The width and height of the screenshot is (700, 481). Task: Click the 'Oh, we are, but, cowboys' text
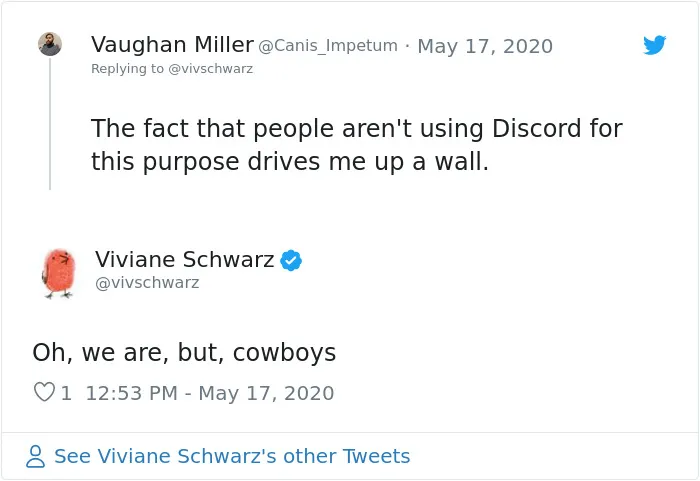[x=184, y=352]
